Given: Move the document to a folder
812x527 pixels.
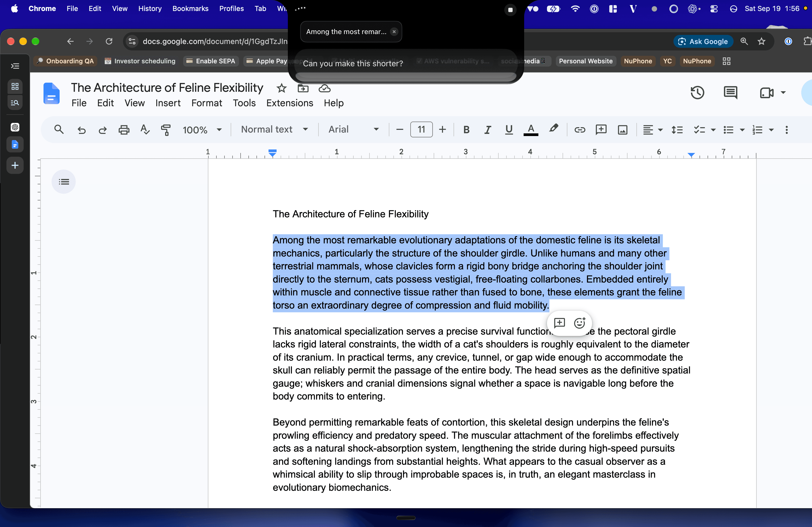Looking at the screenshot, I should (x=303, y=88).
